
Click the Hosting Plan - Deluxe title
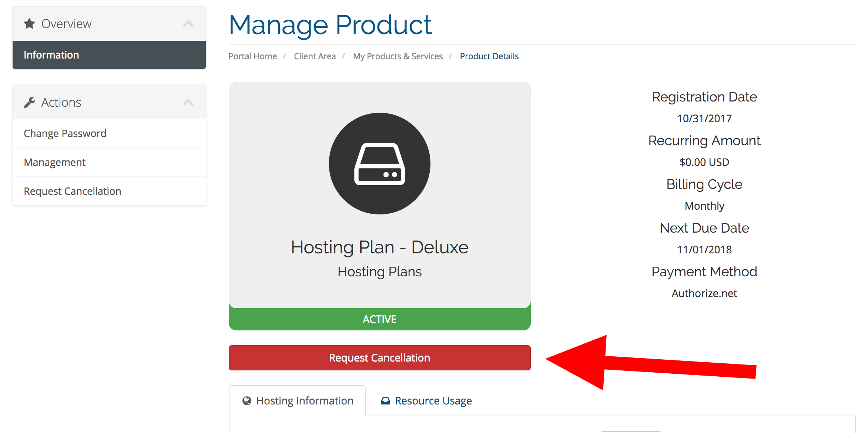coord(379,247)
